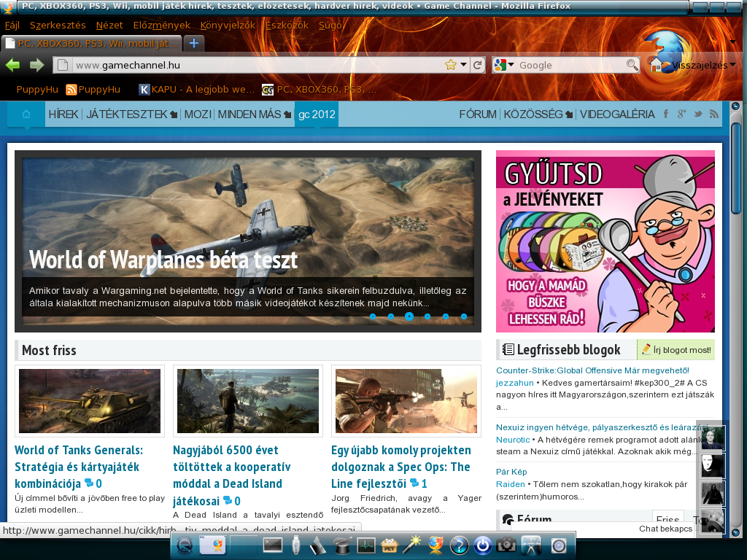Bookmark this page with the star icon
The width and height of the screenshot is (747, 560).
click(x=450, y=65)
